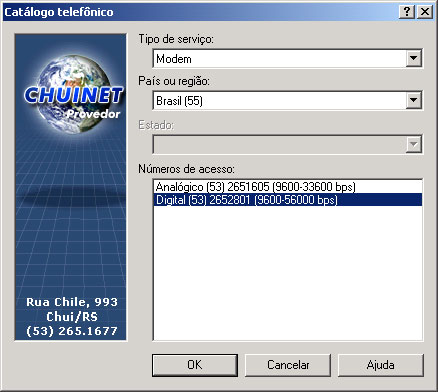Image resolution: width=438 pixels, height=392 pixels.
Task: Open help with the Ajuda button
Action: [x=381, y=365]
